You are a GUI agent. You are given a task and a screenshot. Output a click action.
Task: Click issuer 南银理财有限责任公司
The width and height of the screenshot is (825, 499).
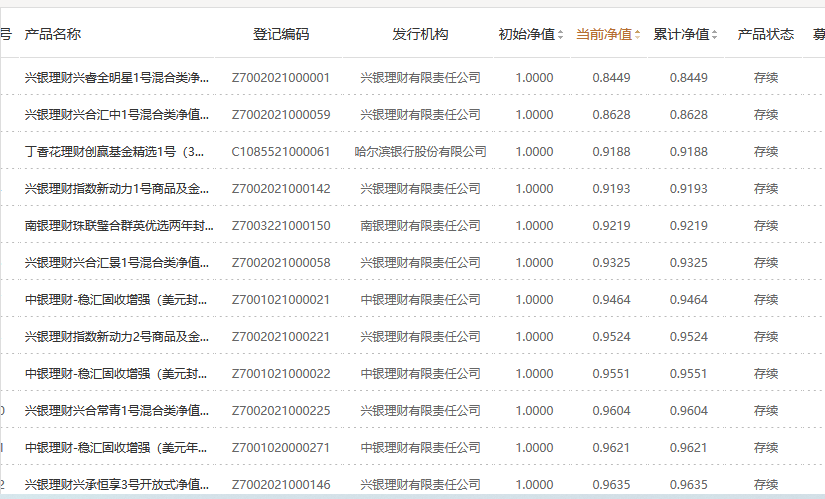[420, 226]
